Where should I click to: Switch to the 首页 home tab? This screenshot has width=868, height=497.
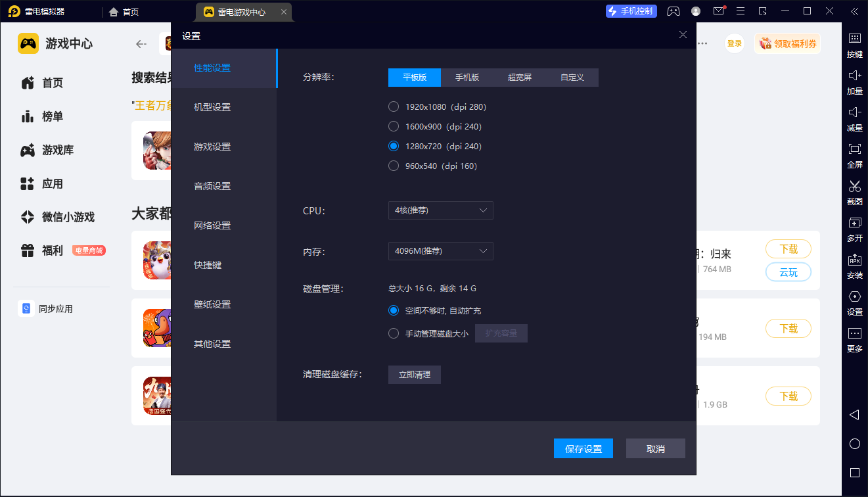pyautogui.click(x=124, y=12)
